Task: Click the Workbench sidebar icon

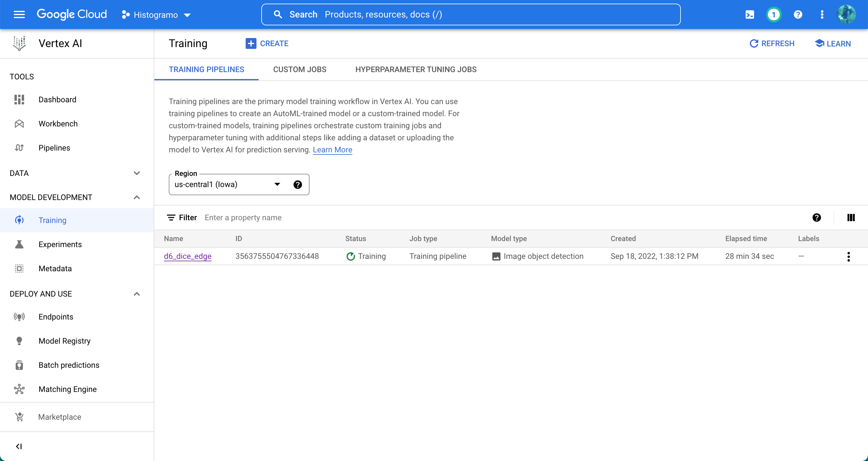Action: (20, 124)
